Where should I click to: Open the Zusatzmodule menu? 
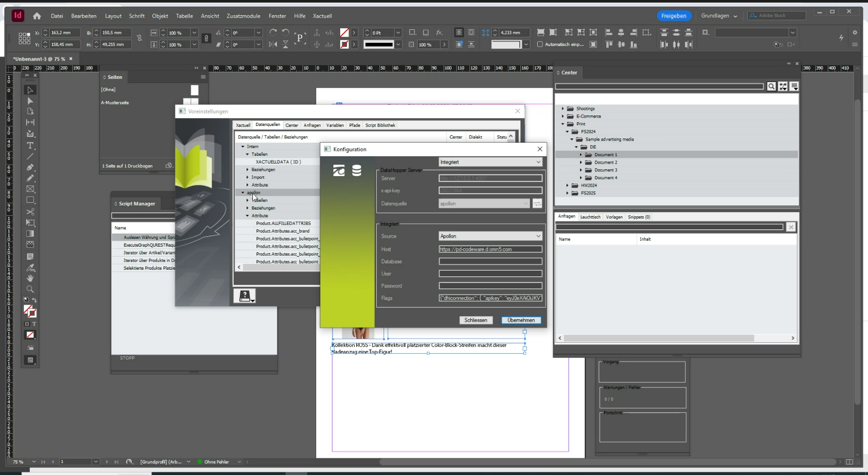[x=243, y=16]
